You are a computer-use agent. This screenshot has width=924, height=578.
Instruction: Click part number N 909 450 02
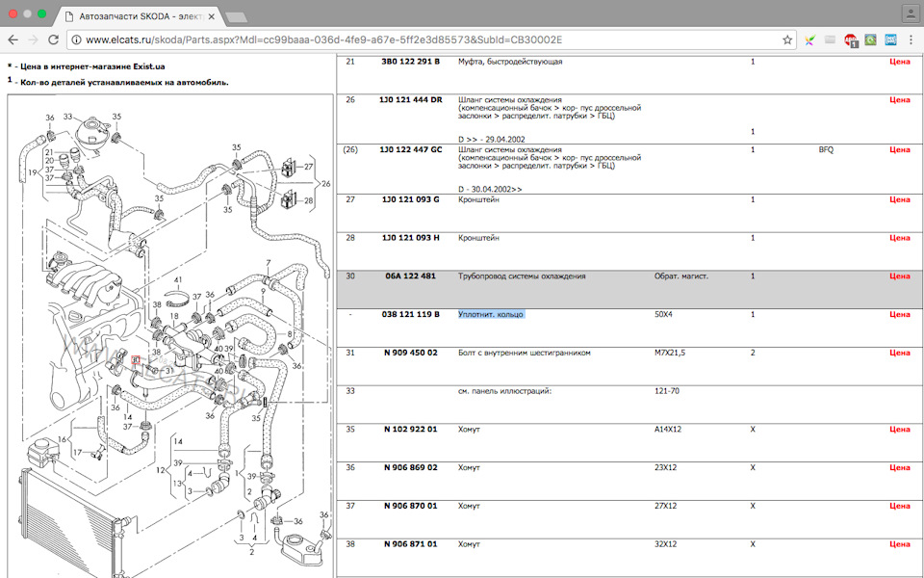pyautogui.click(x=411, y=353)
